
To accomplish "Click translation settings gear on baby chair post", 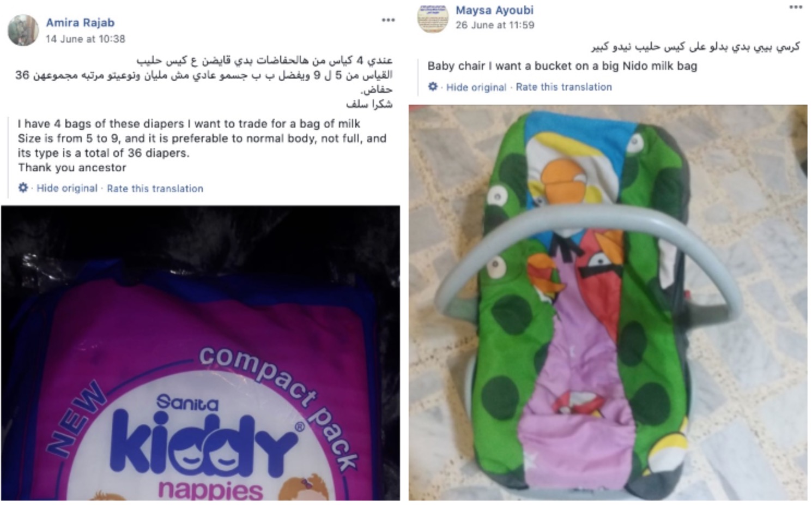I will pos(433,86).
